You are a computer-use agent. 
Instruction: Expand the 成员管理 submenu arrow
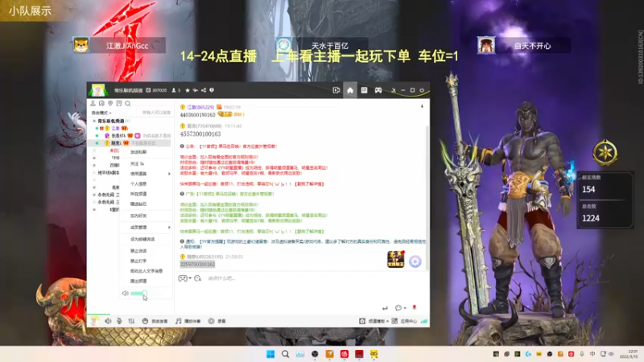pos(169,228)
